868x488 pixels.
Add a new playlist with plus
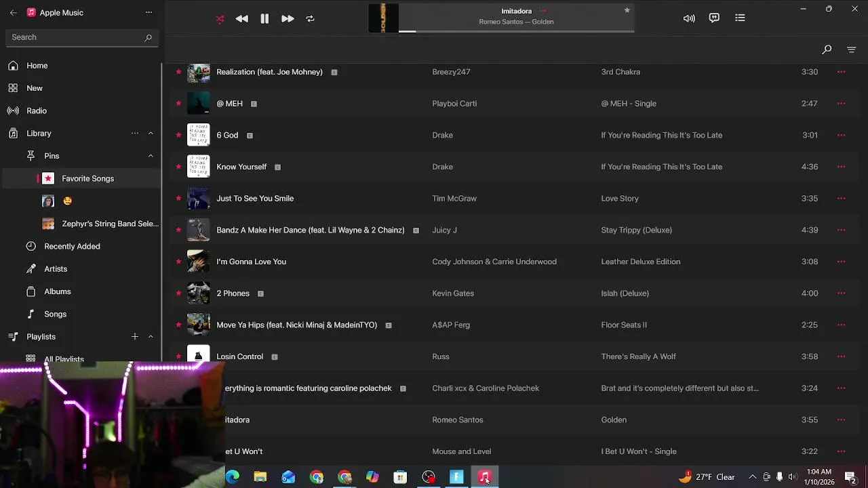coord(134,336)
